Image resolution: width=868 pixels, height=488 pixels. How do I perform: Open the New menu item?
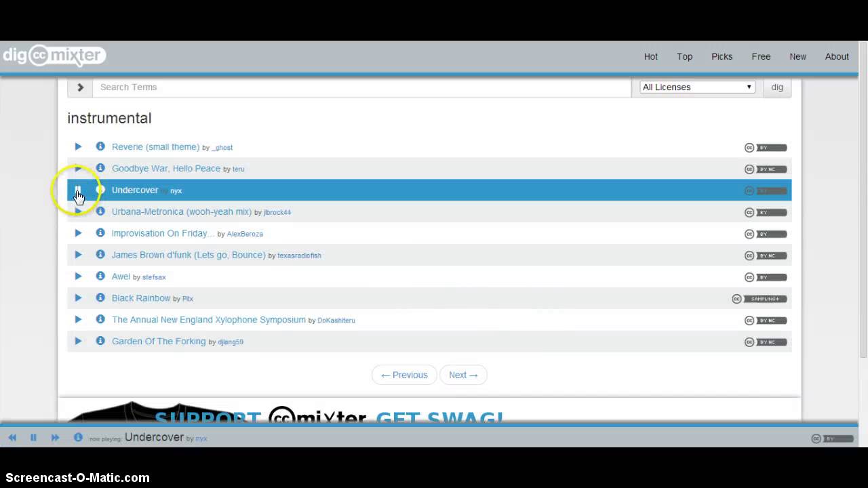pyautogui.click(x=797, y=56)
